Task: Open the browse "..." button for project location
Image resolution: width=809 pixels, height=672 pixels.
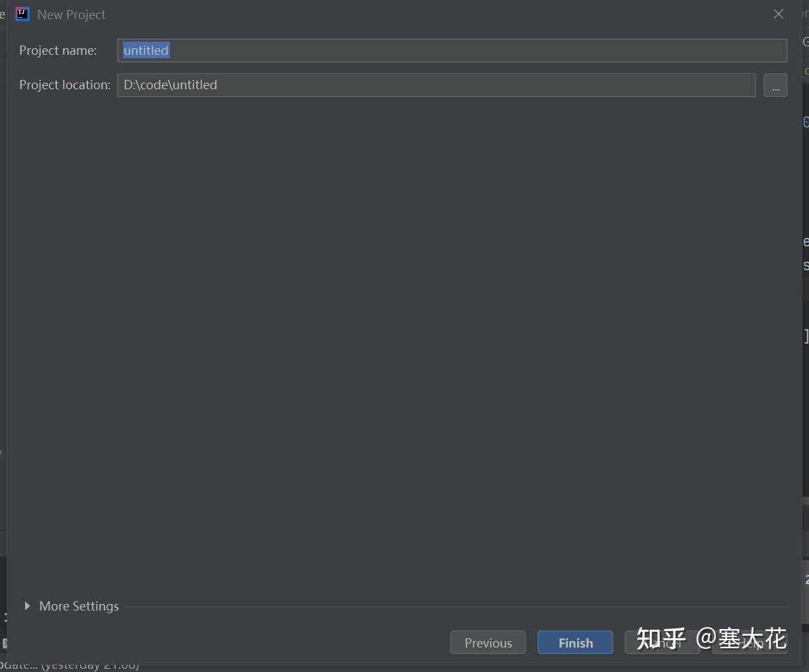Action: click(x=775, y=85)
